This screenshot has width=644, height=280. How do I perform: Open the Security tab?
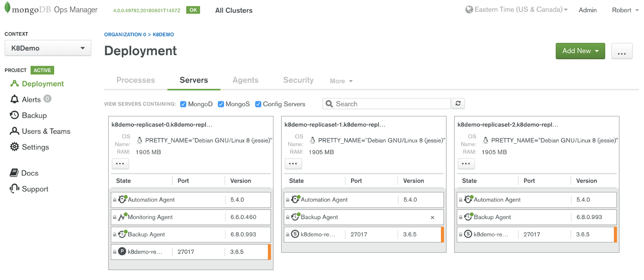coord(298,80)
